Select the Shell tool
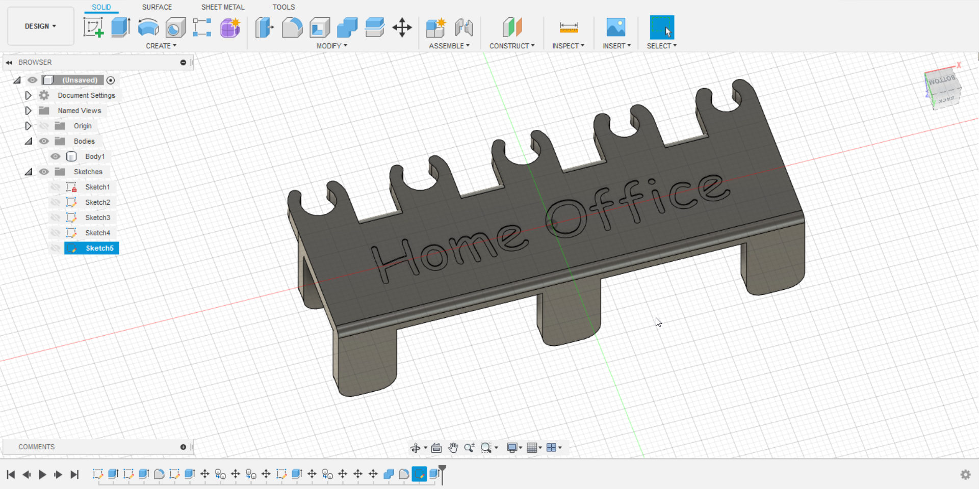Screen dimensions: 980x489 point(320,28)
